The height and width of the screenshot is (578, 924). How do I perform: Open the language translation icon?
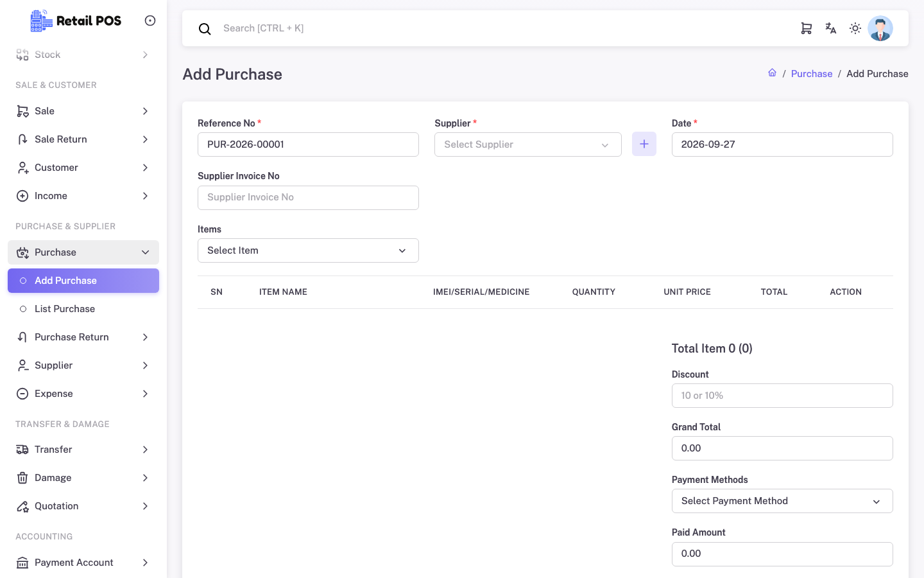click(x=831, y=28)
